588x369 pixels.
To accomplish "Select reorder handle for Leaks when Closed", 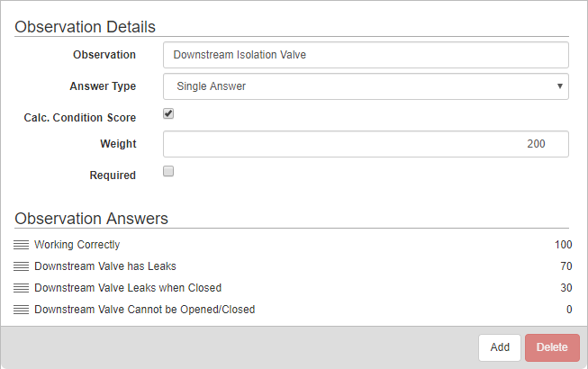I will point(21,288).
